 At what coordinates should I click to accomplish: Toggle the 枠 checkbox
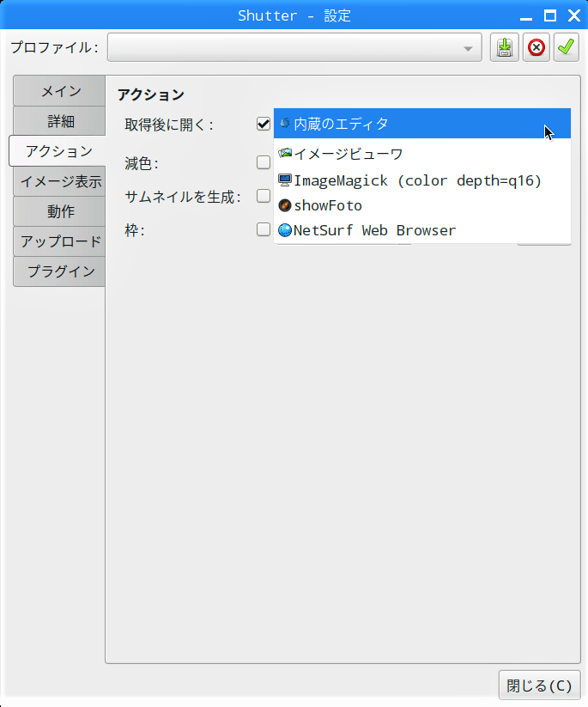[264, 229]
